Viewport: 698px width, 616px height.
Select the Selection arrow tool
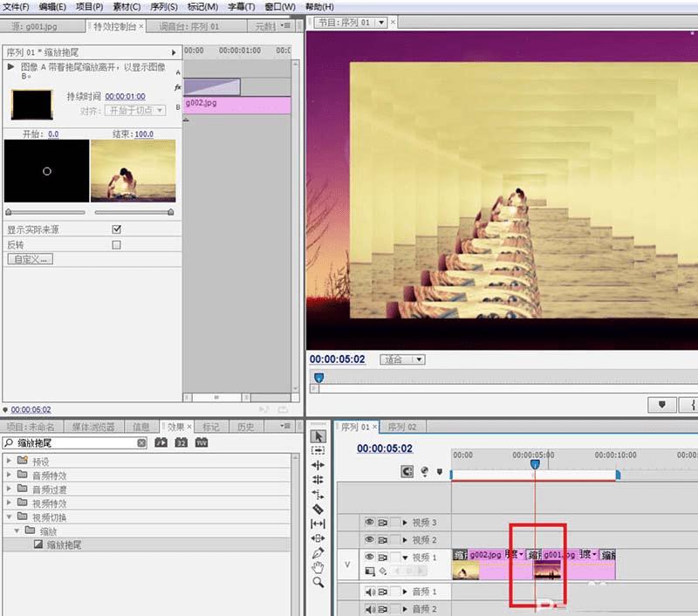(318, 435)
